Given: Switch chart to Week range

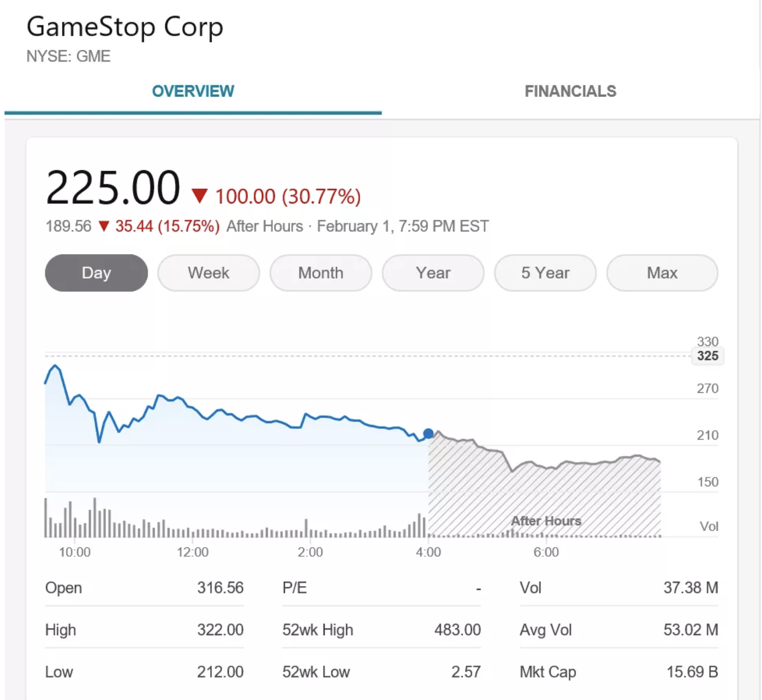Looking at the screenshot, I should (209, 273).
